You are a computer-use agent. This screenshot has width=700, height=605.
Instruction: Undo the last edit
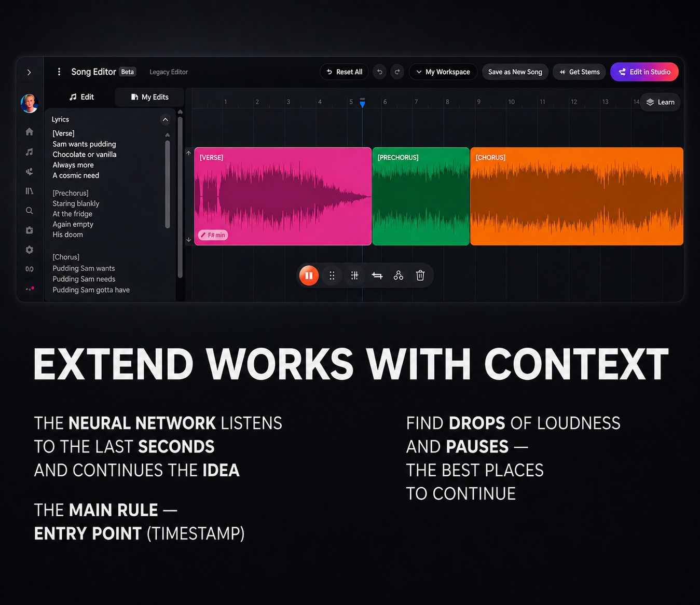coord(380,72)
